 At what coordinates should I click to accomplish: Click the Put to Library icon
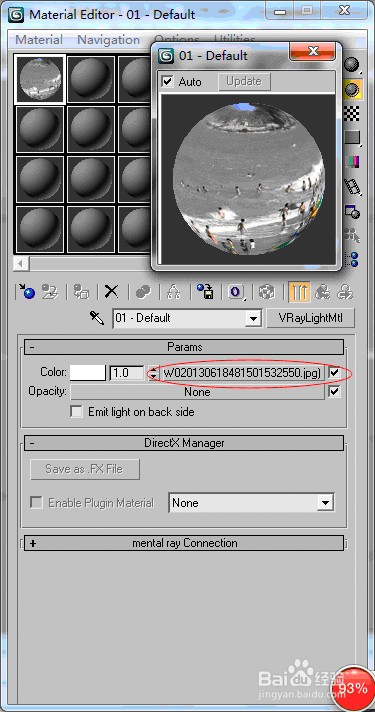pos(205,291)
